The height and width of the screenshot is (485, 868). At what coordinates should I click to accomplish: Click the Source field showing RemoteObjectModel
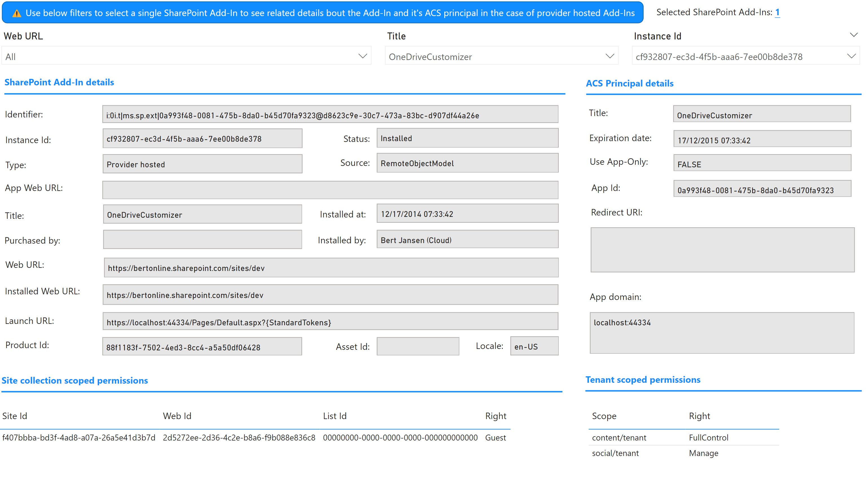(467, 163)
